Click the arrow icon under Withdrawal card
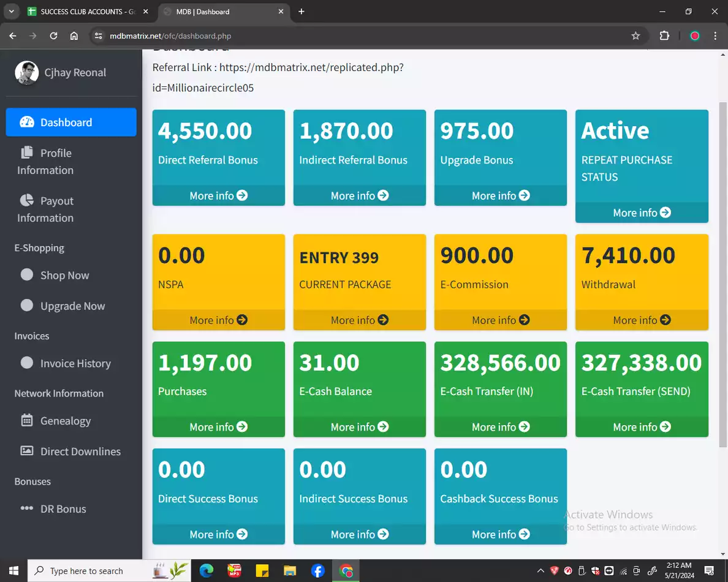Viewport: 728px width, 582px height. point(665,320)
